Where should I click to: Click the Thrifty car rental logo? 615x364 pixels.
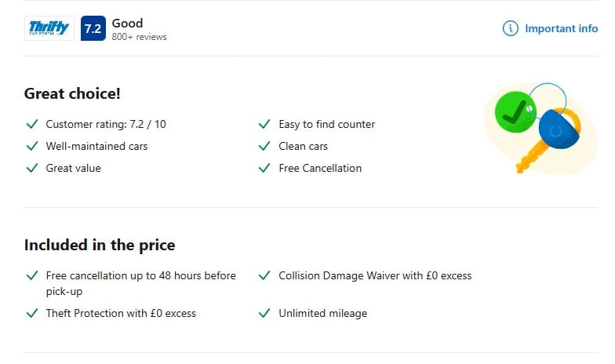click(x=49, y=29)
